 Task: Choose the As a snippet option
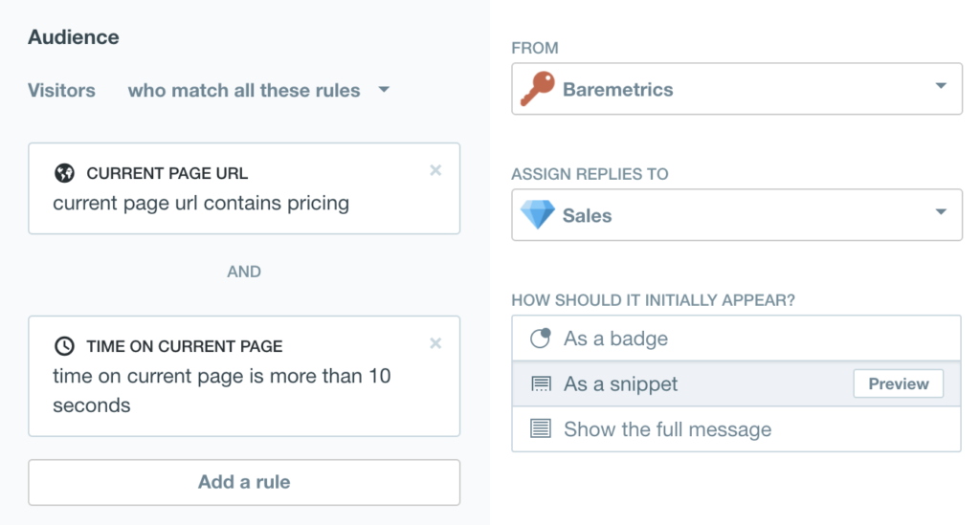point(620,384)
